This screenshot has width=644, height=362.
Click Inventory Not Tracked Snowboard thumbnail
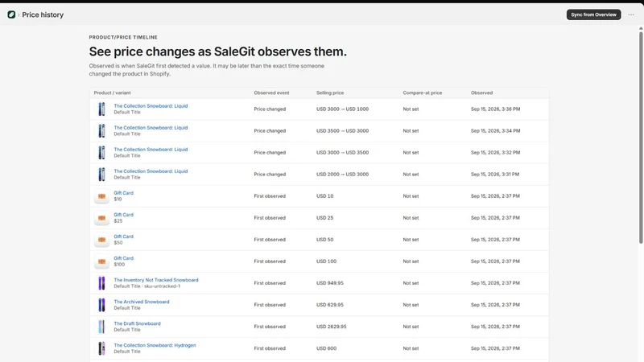coord(101,283)
